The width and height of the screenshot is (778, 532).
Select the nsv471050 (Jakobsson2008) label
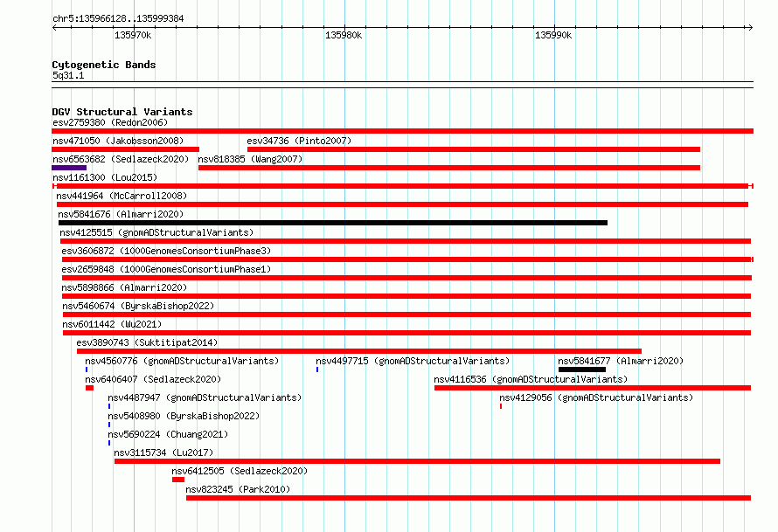coord(118,141)
